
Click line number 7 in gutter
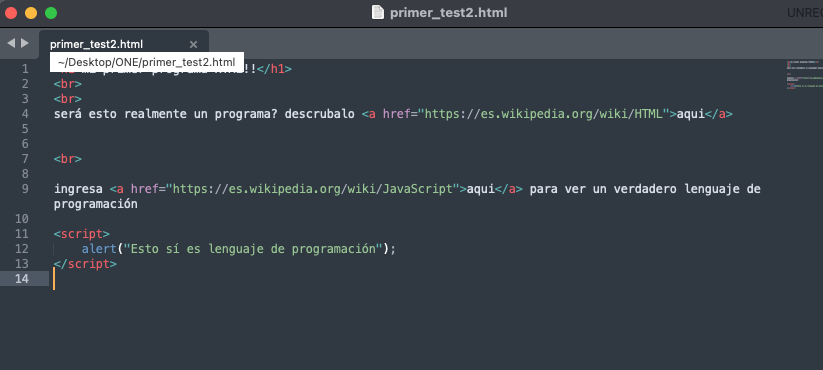25,158
